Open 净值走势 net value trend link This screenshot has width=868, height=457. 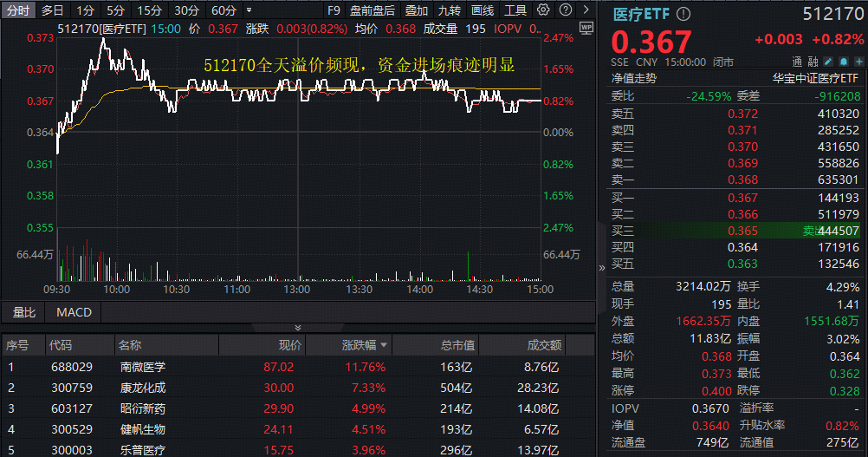coord(634,78)
